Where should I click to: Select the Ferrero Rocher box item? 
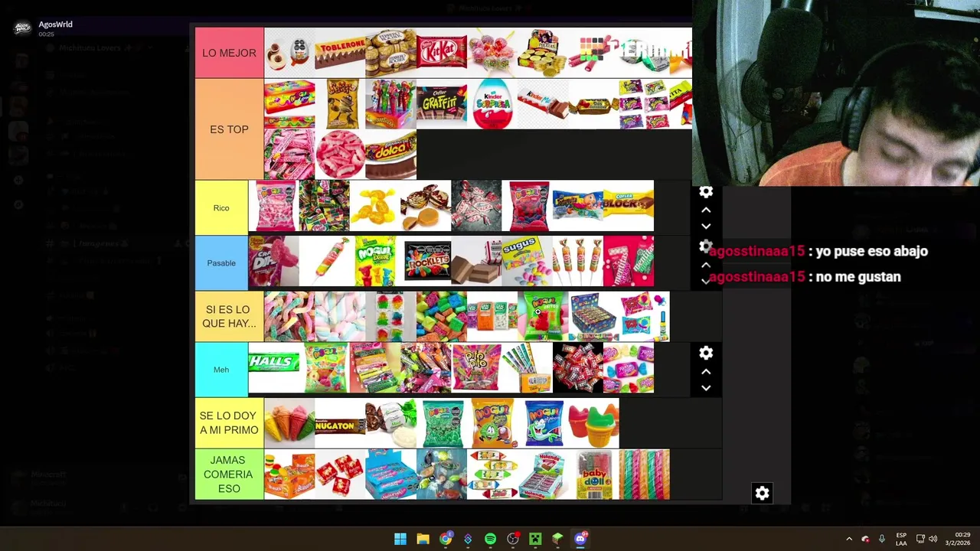(390, 53)
